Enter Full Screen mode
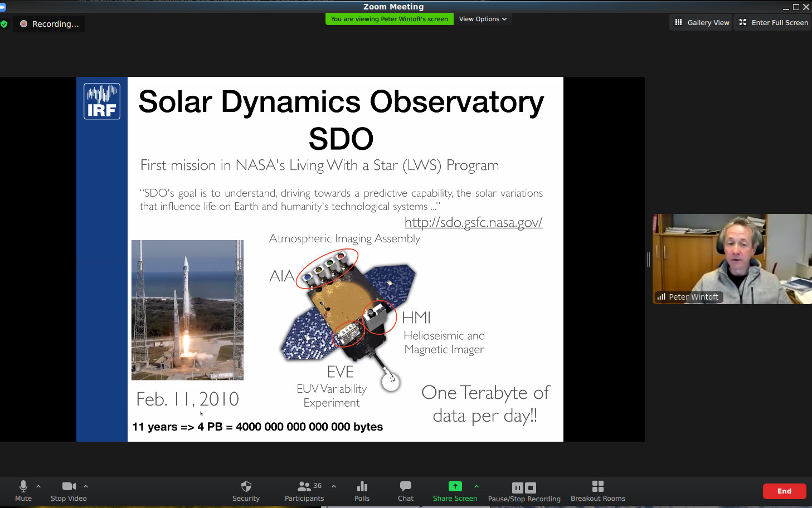 773,22
